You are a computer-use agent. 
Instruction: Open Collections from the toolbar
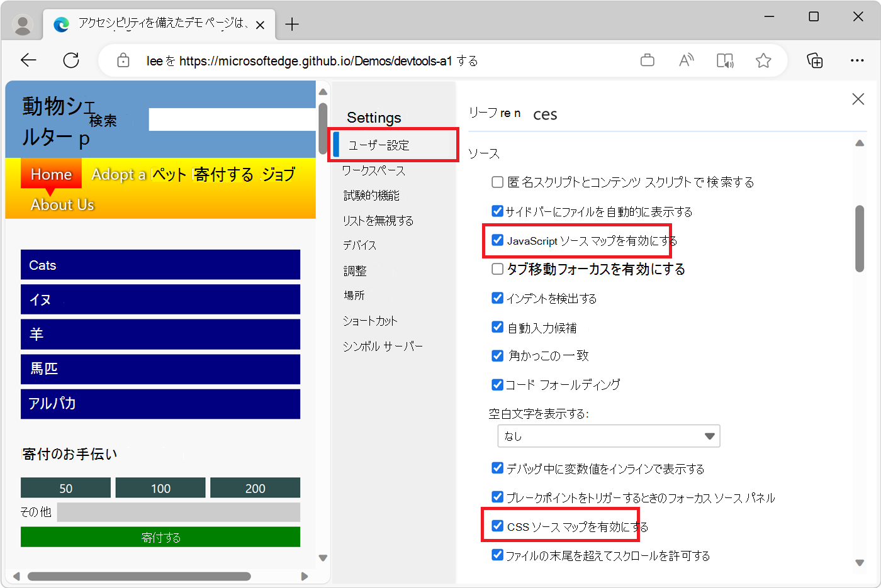(x=814, y=60)
